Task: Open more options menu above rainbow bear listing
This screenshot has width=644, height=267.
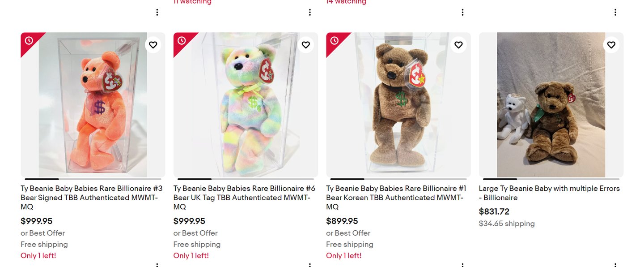Action: pos(310,13)
